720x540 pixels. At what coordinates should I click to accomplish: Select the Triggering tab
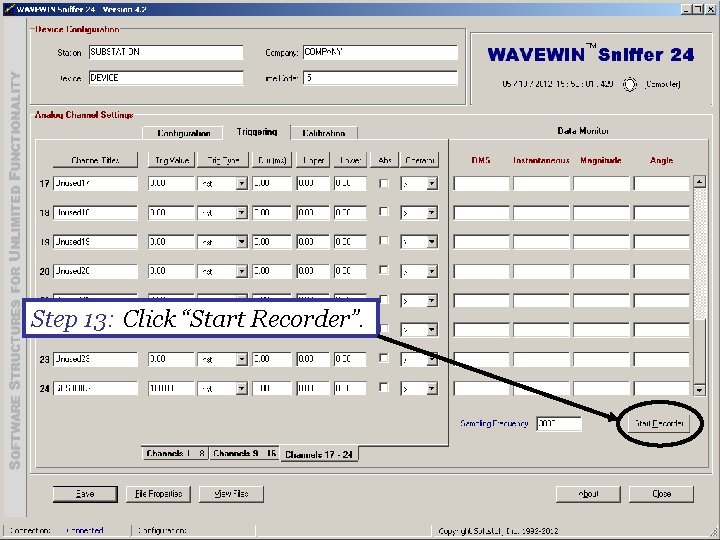(257, 132)
